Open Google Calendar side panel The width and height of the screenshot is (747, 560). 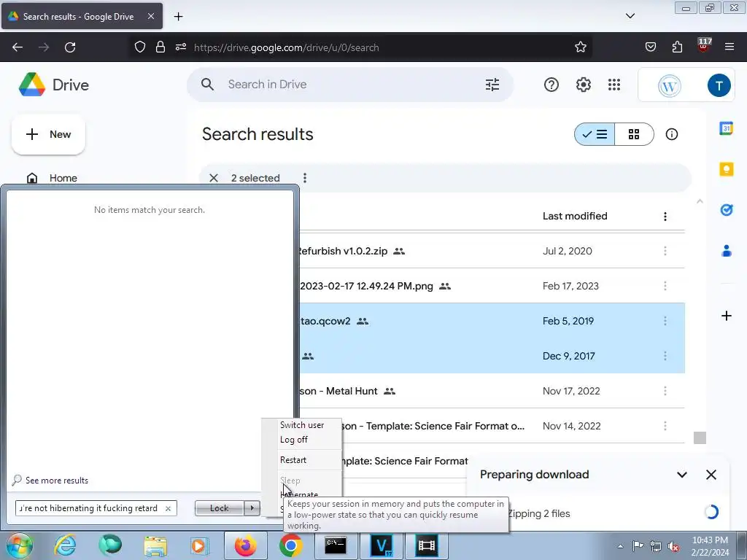coord(726,128)
